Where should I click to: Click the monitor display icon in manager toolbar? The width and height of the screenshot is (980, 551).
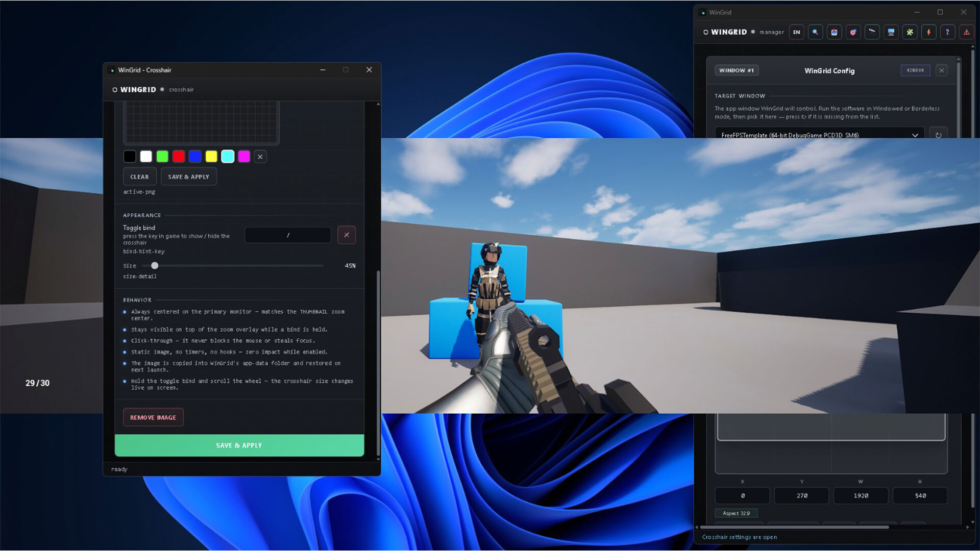pyautogui.click(x=891, y=32)
